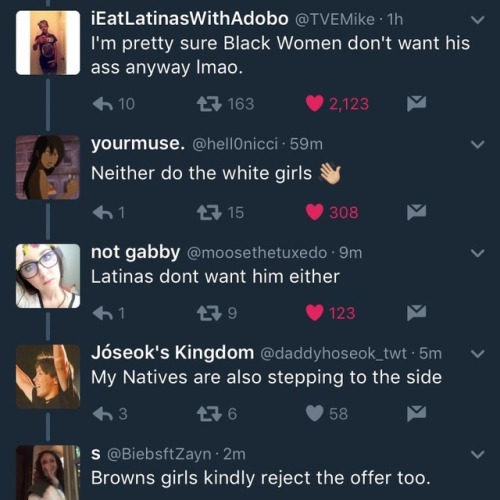Open @daddyhoseok_twt profile handle
Image resolution: width=500 pixels, height=500 pixels.
333,353
